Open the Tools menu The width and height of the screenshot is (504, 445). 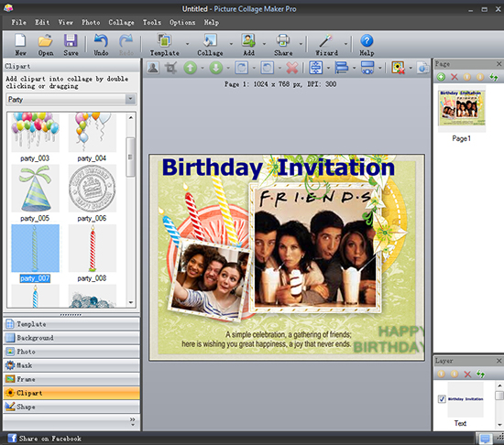click(x=152, y=22)
